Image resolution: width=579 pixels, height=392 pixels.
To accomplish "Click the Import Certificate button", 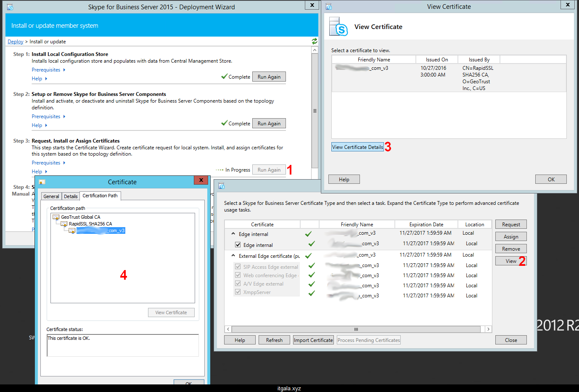I will 313,340.
